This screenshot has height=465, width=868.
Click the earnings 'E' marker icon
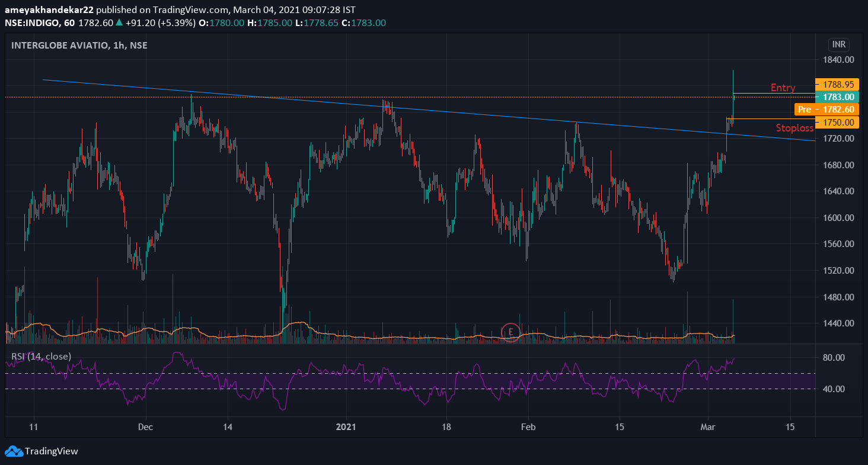point(510,332)
